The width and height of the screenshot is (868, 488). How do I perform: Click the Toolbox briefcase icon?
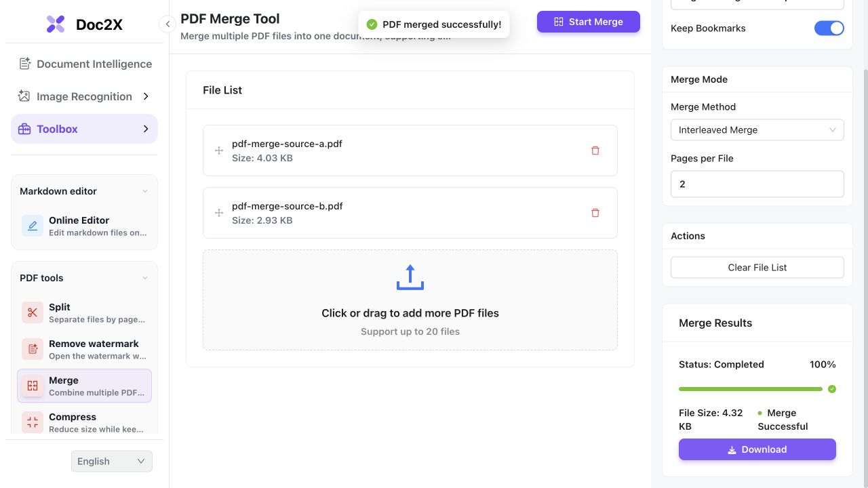(24, 129)
